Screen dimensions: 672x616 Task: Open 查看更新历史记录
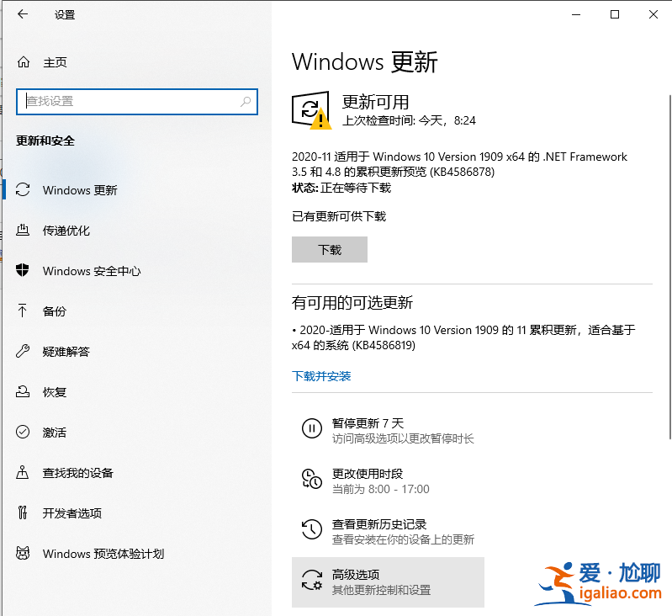coord(388,532)
